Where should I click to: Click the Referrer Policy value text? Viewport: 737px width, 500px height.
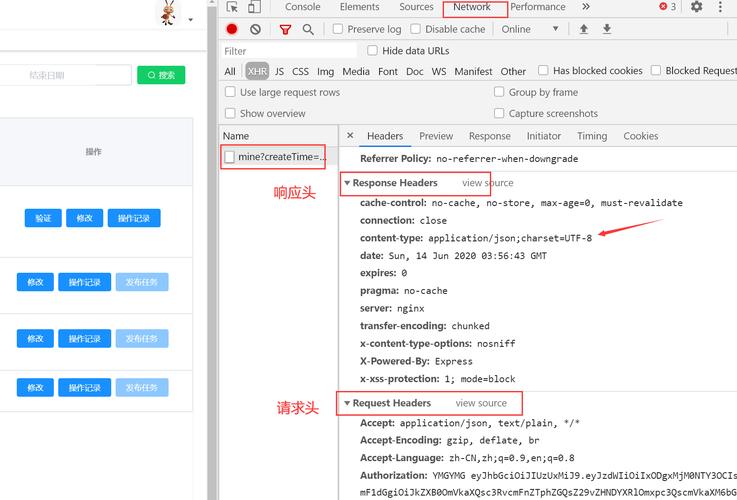coord(507,159)
